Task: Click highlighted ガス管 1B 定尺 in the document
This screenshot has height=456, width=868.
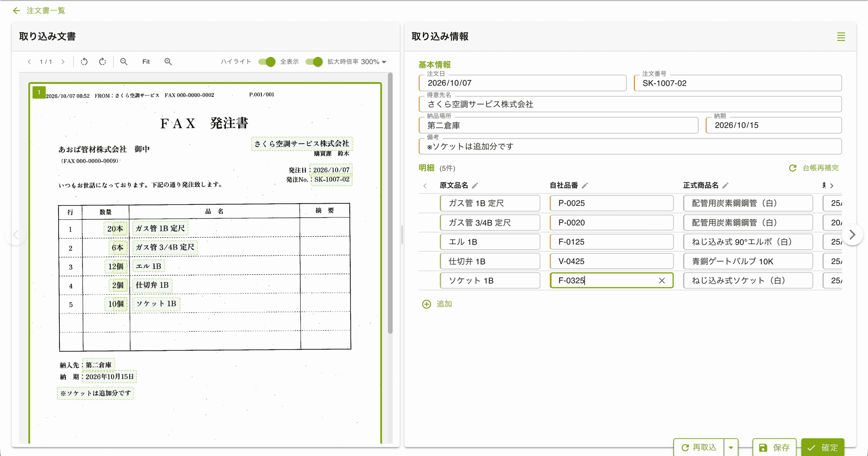Action: coord(160,228)
